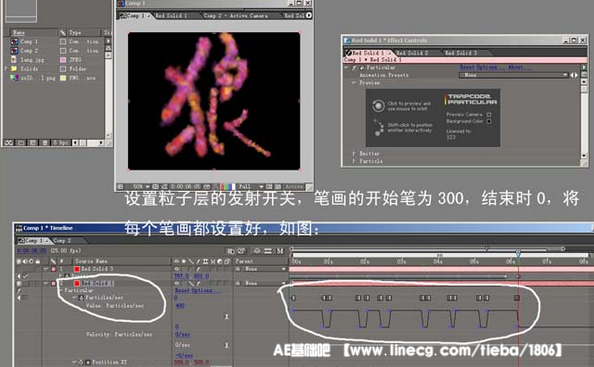Expand the Particle group
The image size is (594, 367).
pyautogui.click(x=354, y=161)
